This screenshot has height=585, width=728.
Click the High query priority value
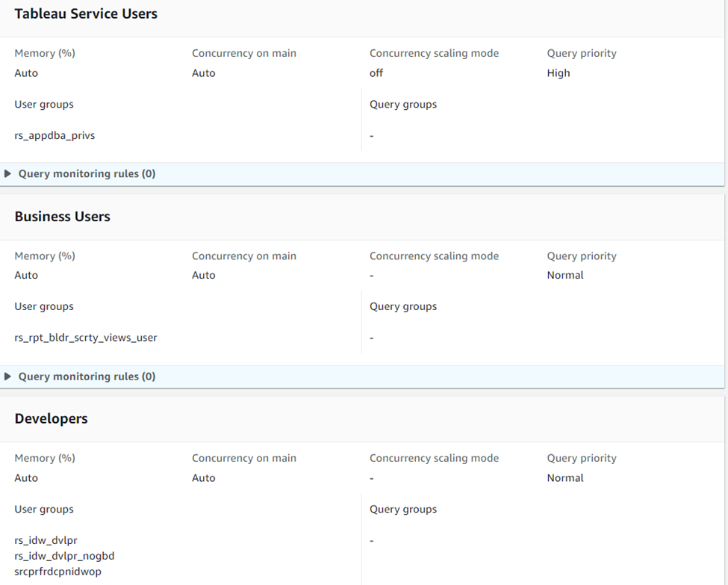coord(559,73)
